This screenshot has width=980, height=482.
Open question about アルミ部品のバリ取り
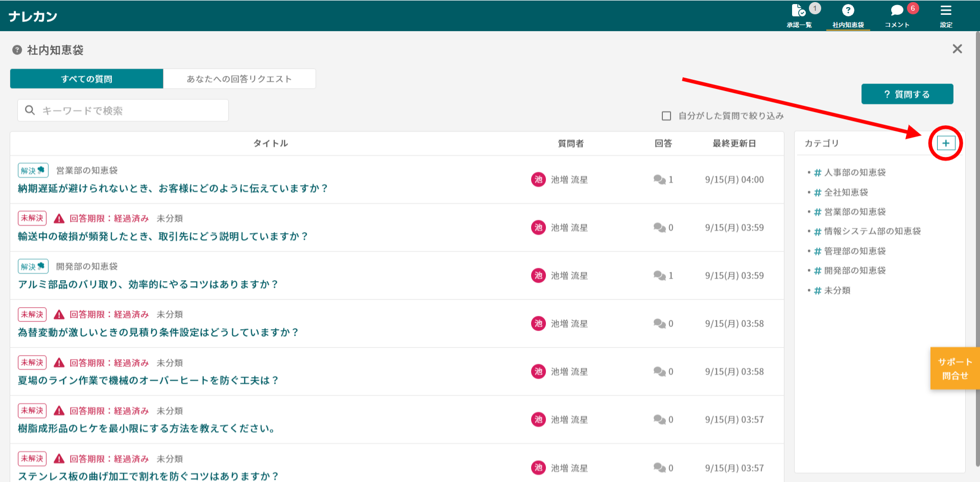(148, 284)
